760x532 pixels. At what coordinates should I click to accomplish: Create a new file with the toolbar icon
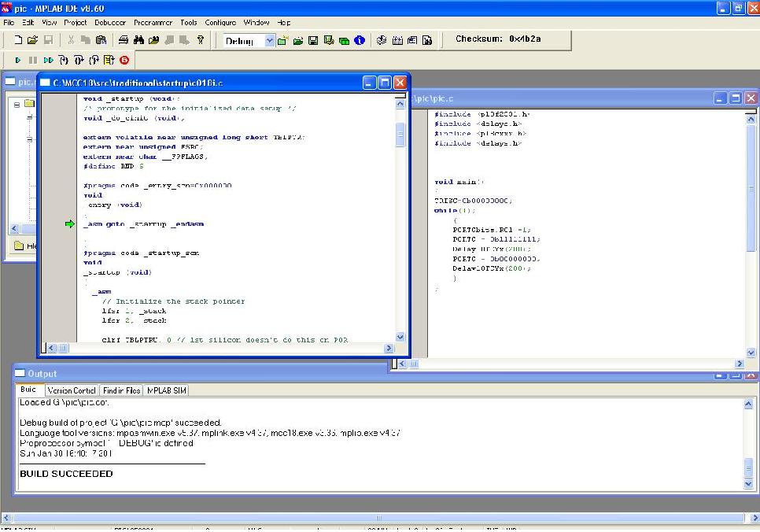point(18,40)
